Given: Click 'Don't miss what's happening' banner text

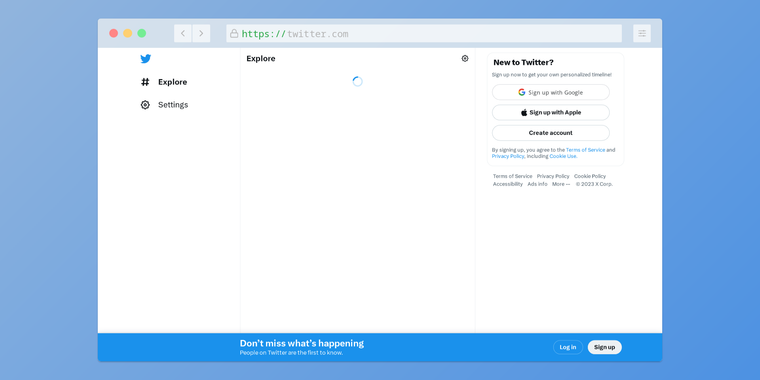Looking at the screenshot, I should click(x=301, y=343).
